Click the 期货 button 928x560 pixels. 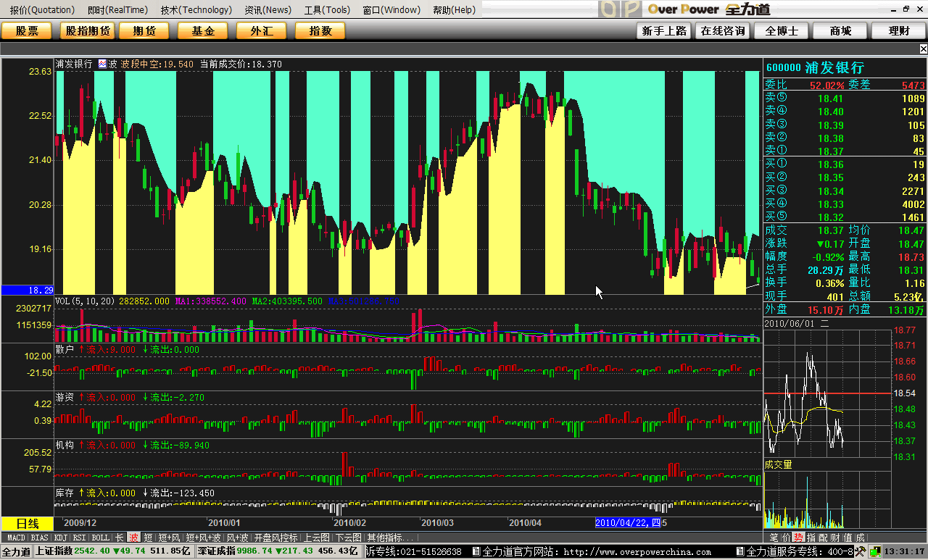(x=144, y=30)
